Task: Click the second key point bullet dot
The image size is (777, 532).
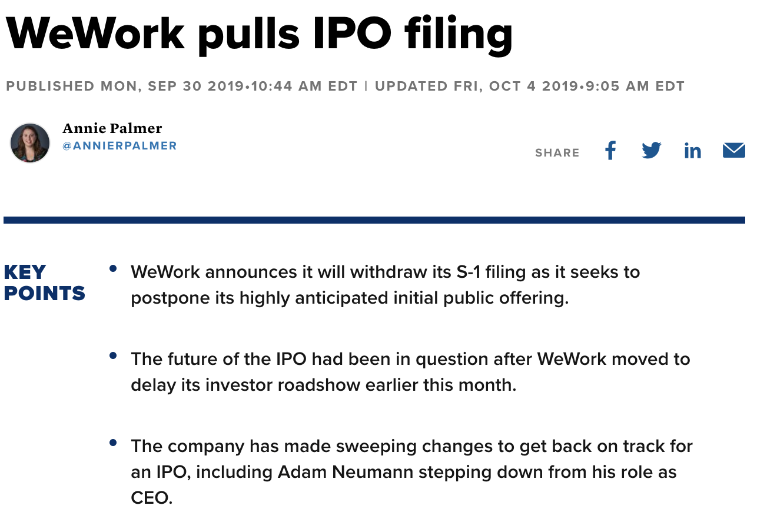Action: tap(113, 356)
